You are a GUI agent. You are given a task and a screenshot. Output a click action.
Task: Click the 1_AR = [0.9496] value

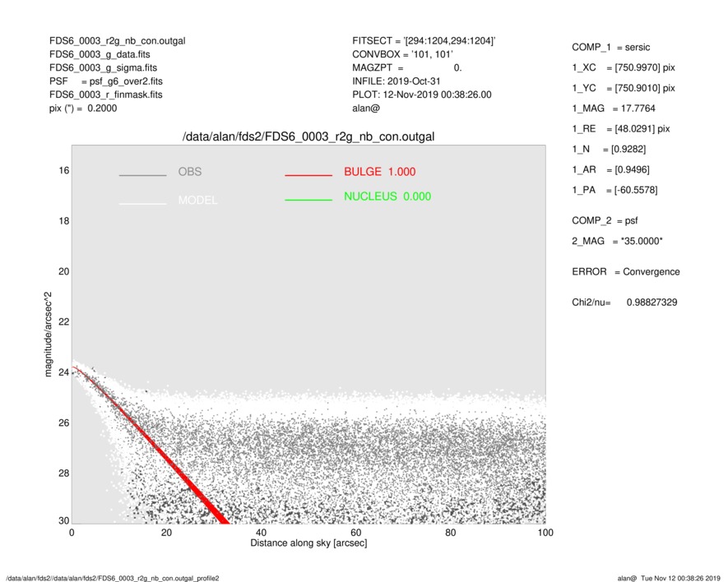(x=610, y=170)
